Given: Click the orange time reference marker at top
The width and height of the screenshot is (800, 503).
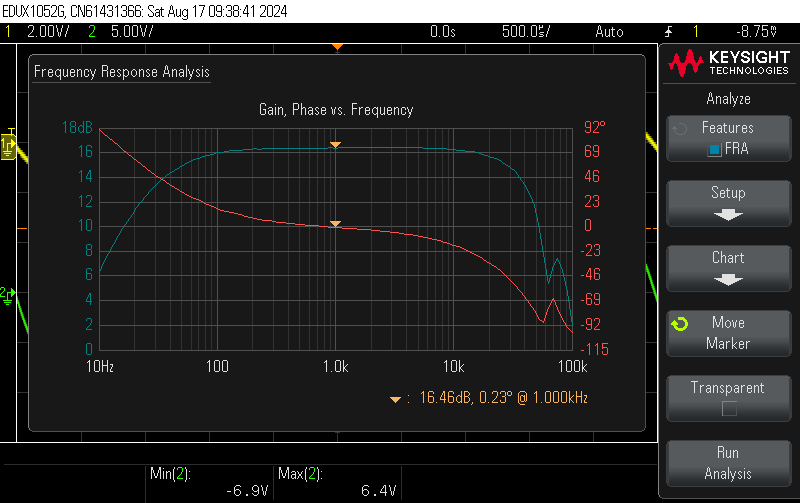Looking at the screenshot, I should [x=338, y=47].
